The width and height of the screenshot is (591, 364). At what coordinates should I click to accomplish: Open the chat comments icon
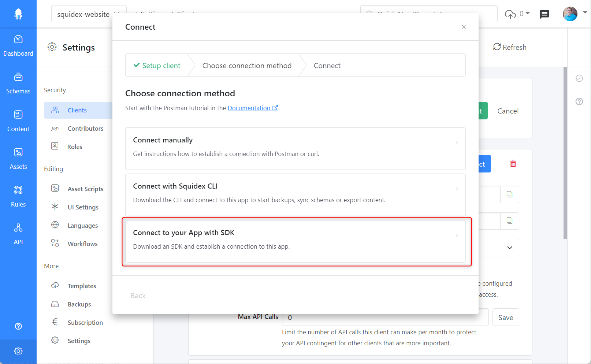[544, 14]
